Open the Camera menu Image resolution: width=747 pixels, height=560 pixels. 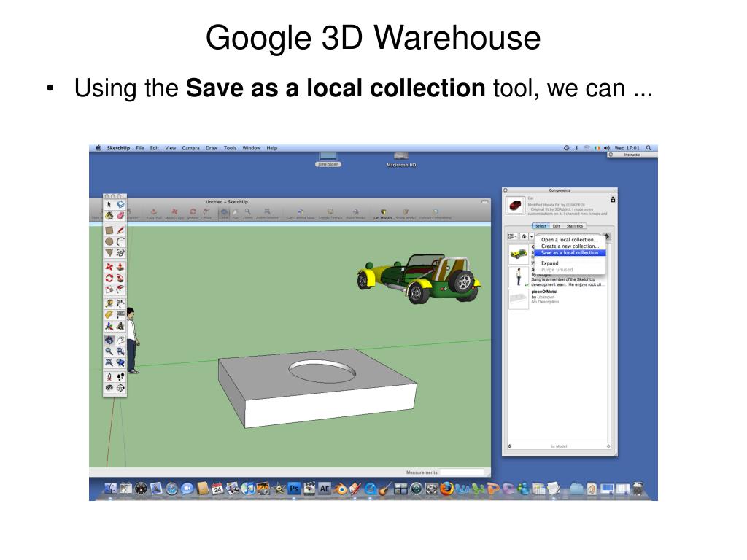pyautogui.click(x=190, y=148)
